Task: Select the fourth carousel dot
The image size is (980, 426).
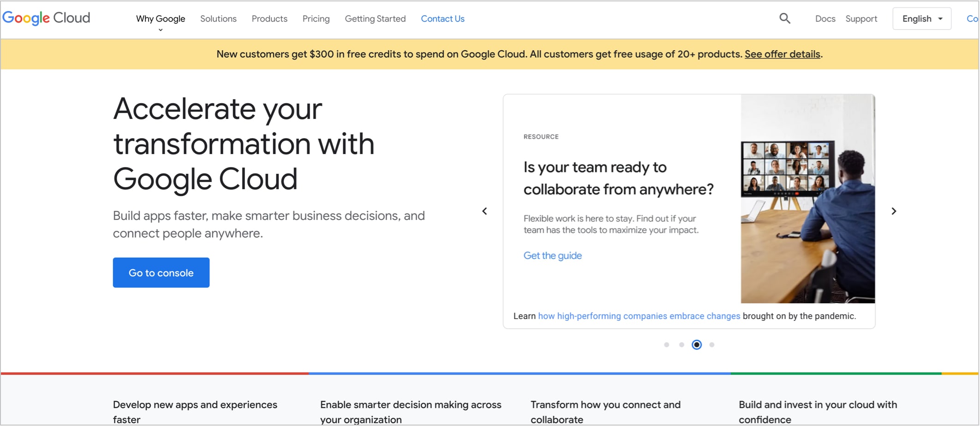Action: pyautogui.click(x=712, y=345)
